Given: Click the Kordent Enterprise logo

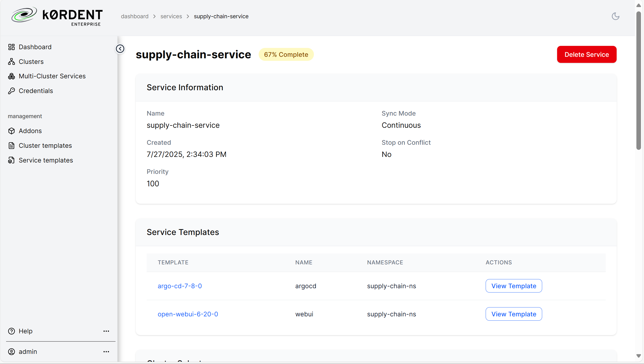Looking at the screenshot, I should (57, 16).
